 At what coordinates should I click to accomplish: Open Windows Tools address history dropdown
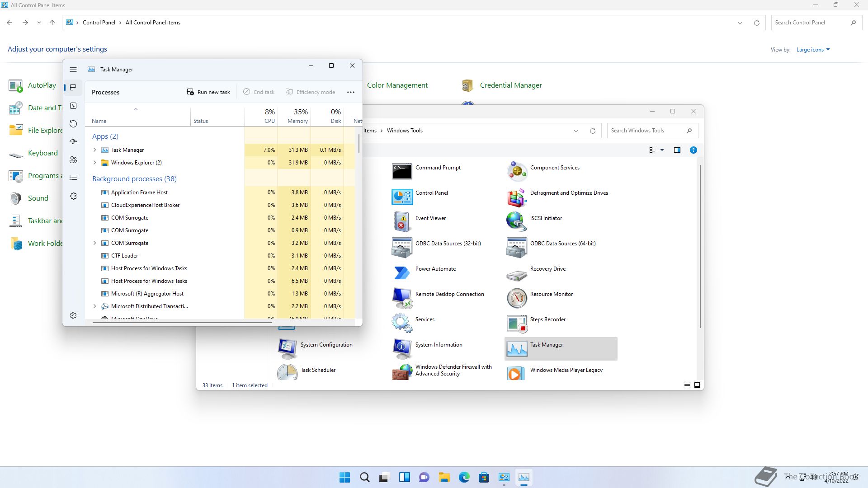coord(576,131)
